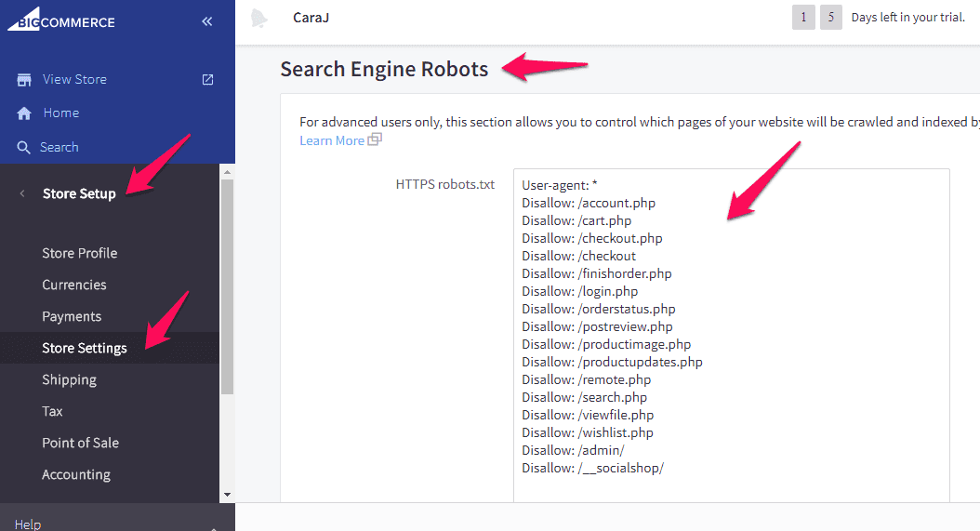Click sidebar scrollbar down arrow
The height and width of the screenshot is (531, 980).
pyautogui.click(x=227, y=495)
